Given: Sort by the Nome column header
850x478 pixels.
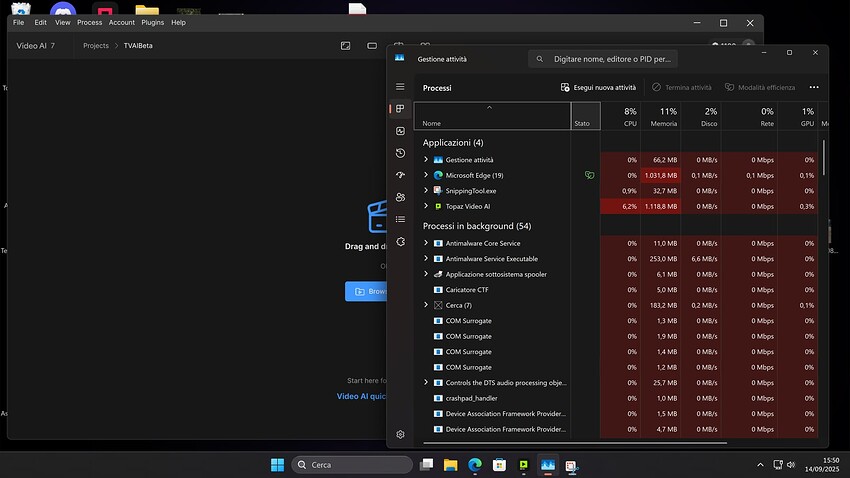Looking at the screenshot, I should pyautogui.click(x=492, y=116).
